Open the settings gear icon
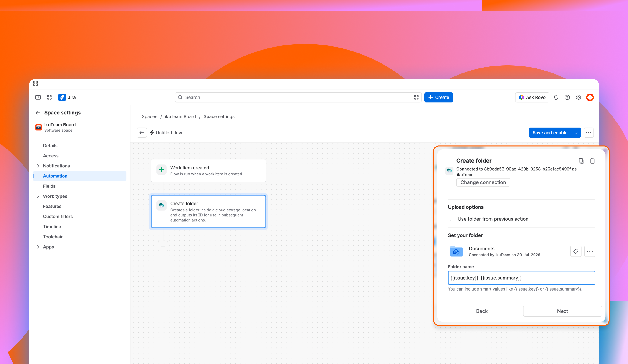 point(579,97)
